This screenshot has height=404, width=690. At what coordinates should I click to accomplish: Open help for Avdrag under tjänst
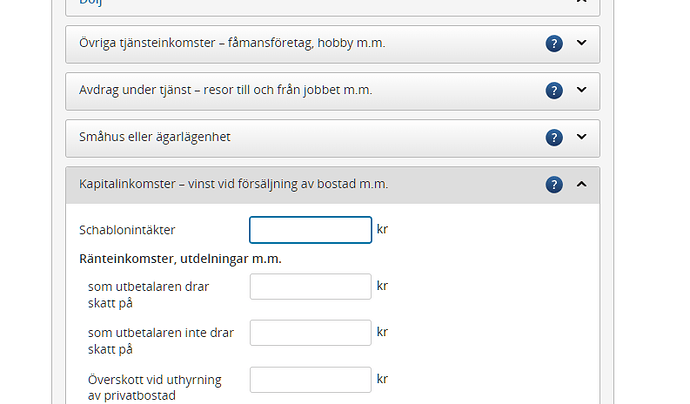click(554, 90)
